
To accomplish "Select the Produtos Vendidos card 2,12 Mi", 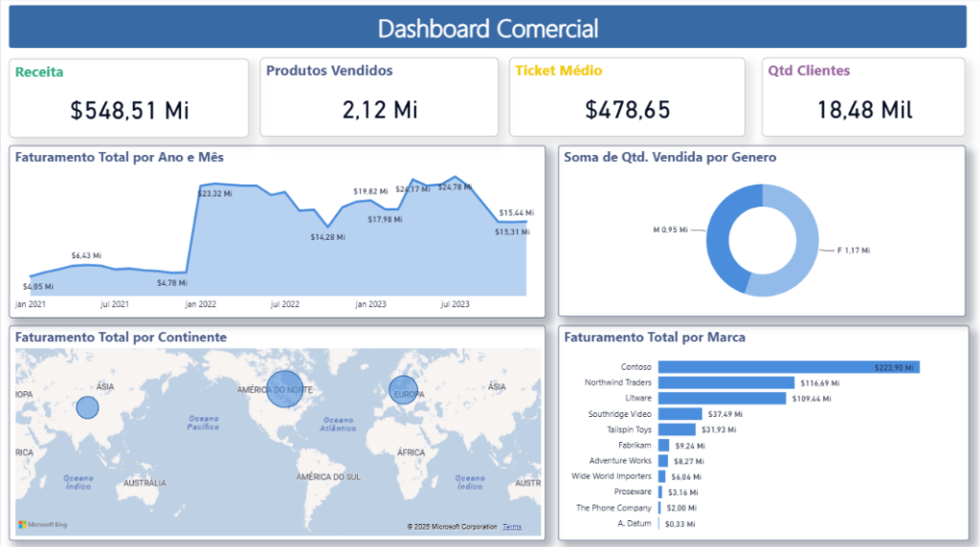I will pos(379,97).
